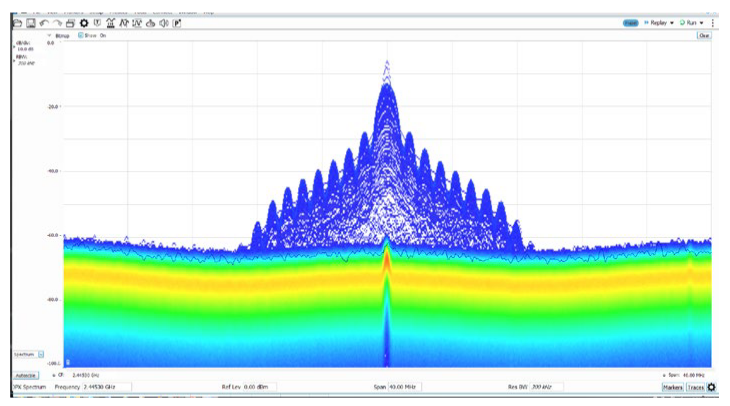Open settings gear at bottom right corner
The height and width of the screenshot is (406, 730).
coord(712,386)
